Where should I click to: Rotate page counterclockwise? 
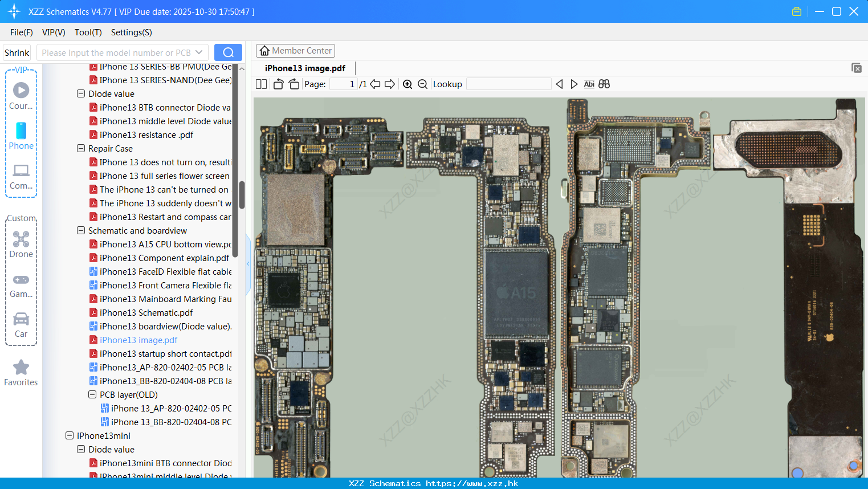[278, 84]
